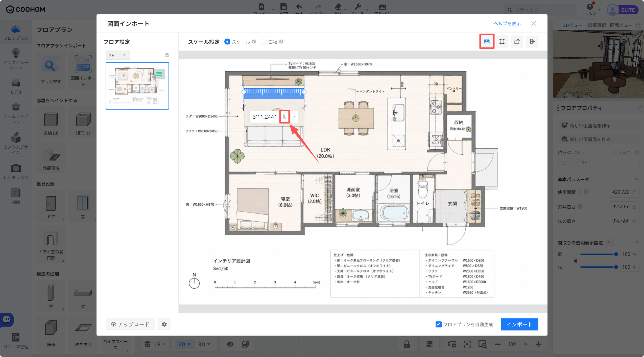Viewport: 644px width, 357px height.
Task: Click the 戻す undo arrow icon
Action: click(x=299, y=7)
